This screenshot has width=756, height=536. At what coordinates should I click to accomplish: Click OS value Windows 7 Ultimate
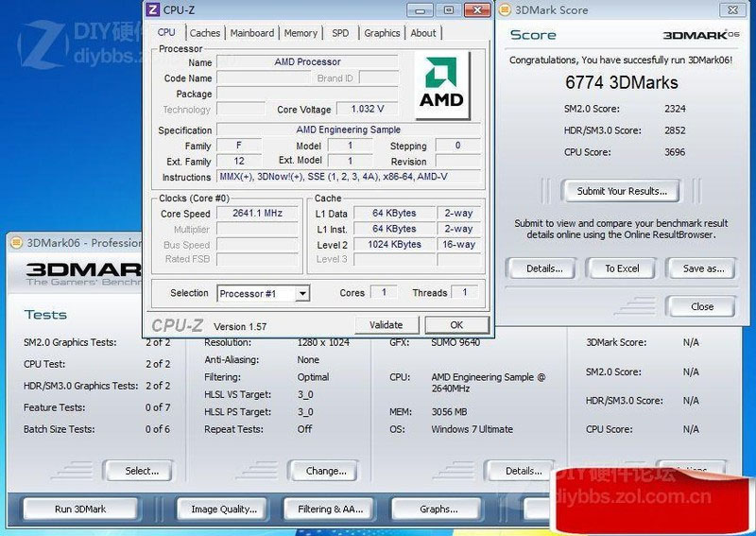click(x=472, y=429)
